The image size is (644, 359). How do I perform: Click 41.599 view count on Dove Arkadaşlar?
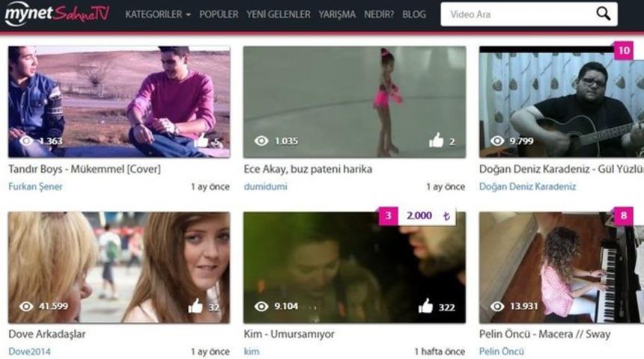tap(53, 307)
